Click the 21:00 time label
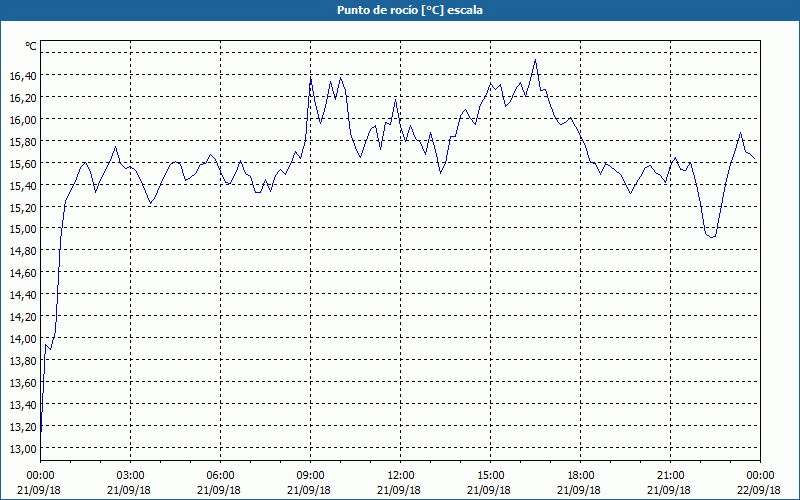This screenshot has width=800, height=500. (670, 476)
